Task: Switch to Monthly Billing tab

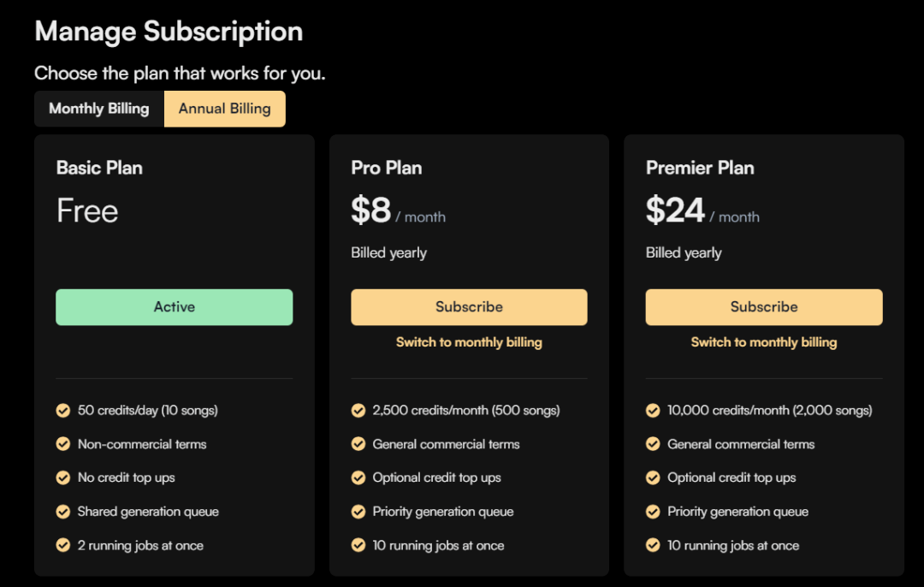Action: click(99, 109)
